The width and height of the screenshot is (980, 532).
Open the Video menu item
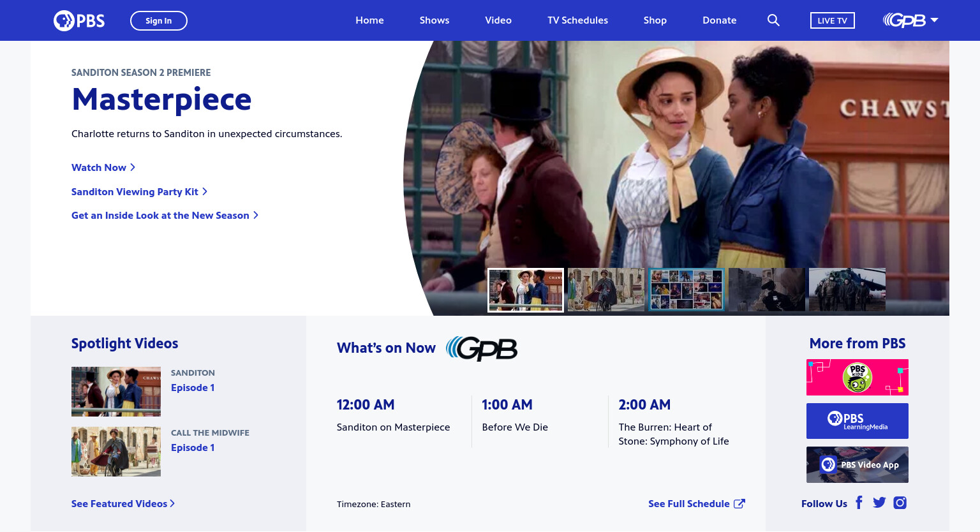pyautogui.click(x=498, y=20)
